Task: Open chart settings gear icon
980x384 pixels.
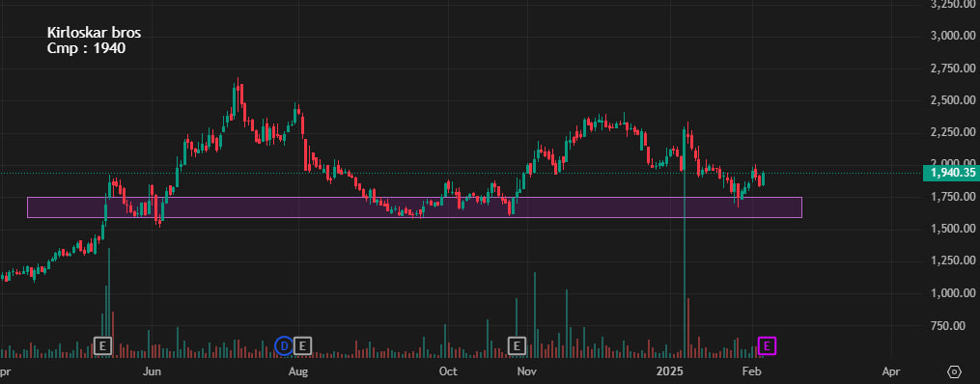Action: [x=954, y=371]
